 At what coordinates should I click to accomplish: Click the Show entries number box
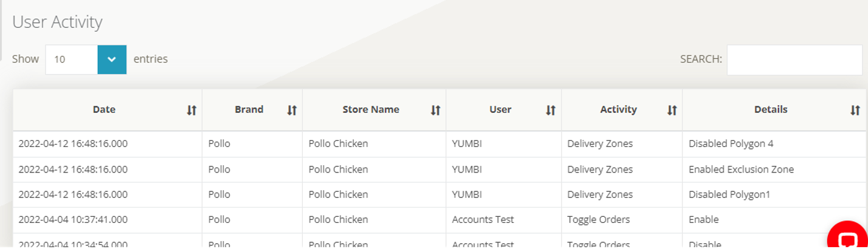pyautogui.click(x=72, y=60)
